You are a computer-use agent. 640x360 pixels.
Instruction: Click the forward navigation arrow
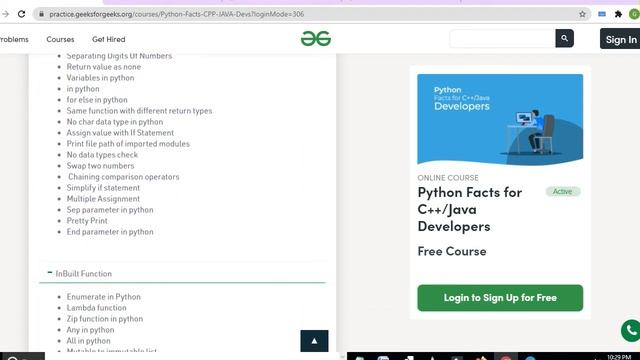coord(5,14)
